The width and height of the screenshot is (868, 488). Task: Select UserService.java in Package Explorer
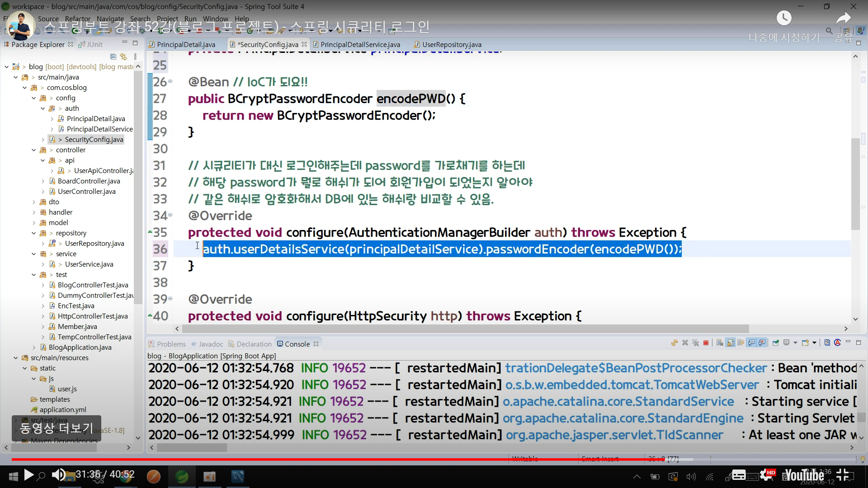coord(89,264)
